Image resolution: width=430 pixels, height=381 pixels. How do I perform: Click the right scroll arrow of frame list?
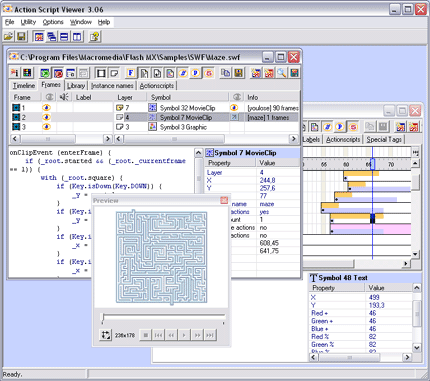coord(108,138)
